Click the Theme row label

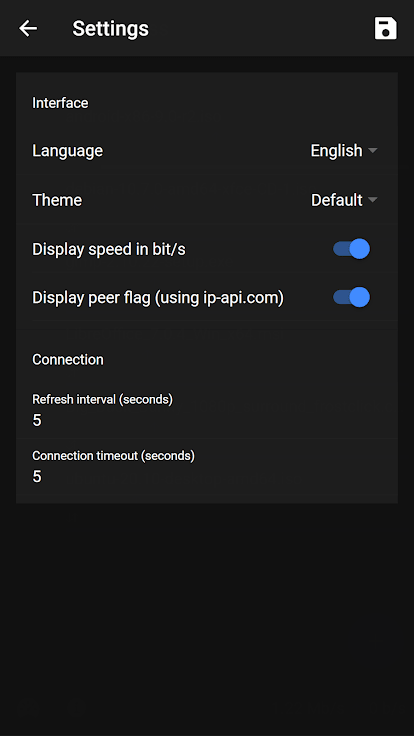coord(57,200)
